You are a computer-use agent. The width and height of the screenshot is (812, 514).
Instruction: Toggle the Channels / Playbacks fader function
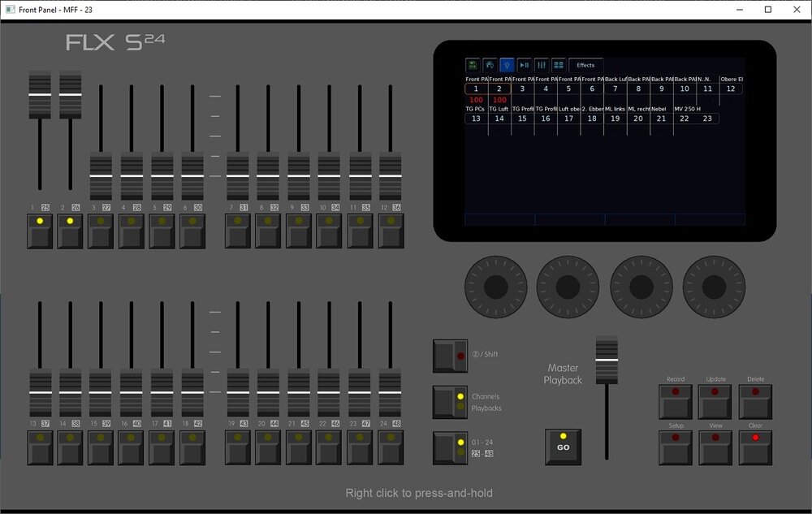(x=451, y=402)
